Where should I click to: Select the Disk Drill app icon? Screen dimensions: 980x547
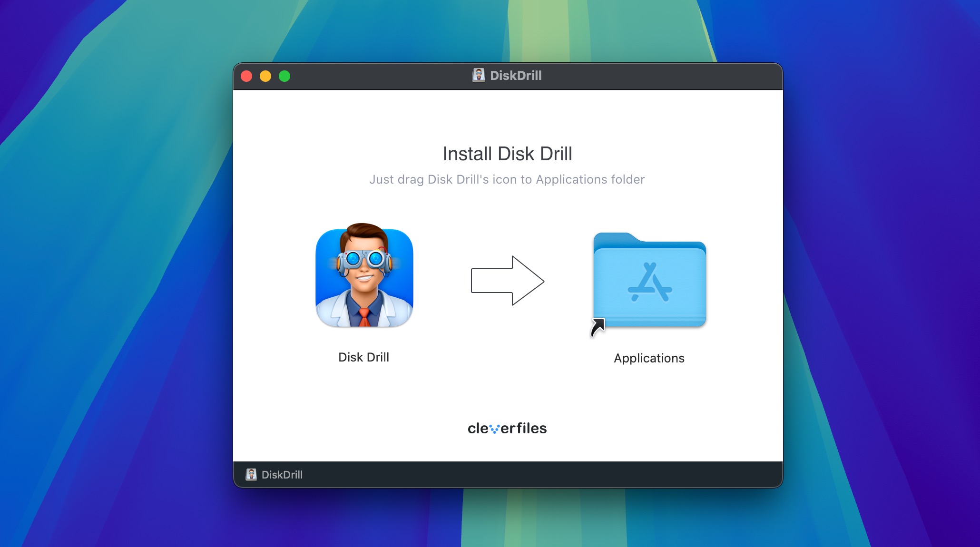pos(364,277)
